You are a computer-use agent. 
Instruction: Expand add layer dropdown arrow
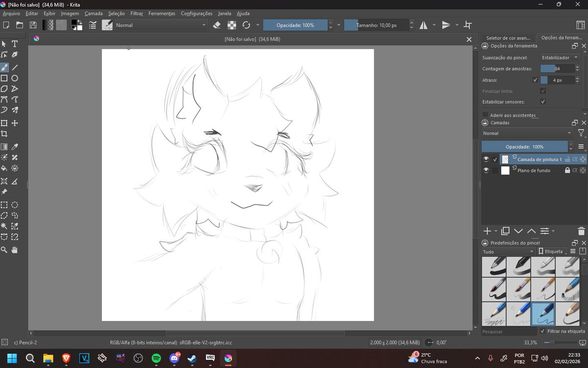pyautogui.click(x=496, y=231)
